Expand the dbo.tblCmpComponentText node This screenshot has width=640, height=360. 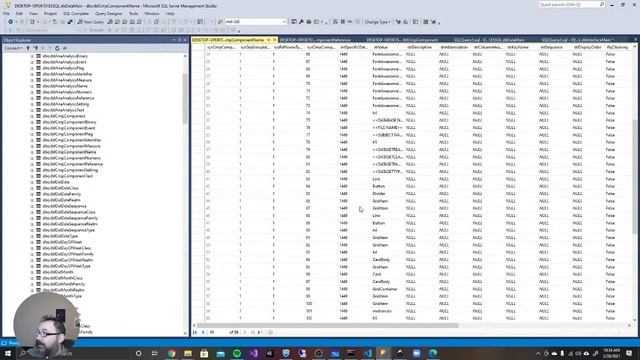tap(32, 176)
